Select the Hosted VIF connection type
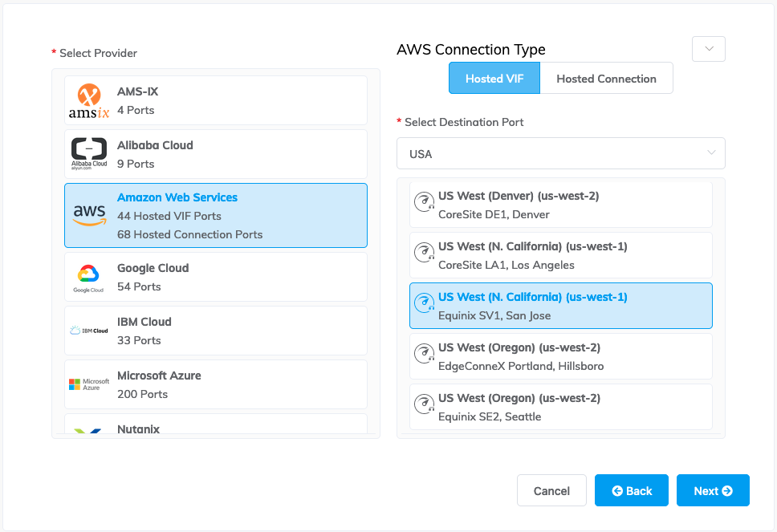777x532 pixels. click(x=494, y=79)
